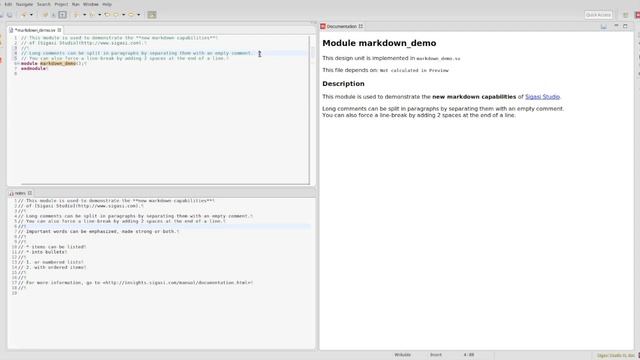Click '* items can be listed' line in notes

52,247
